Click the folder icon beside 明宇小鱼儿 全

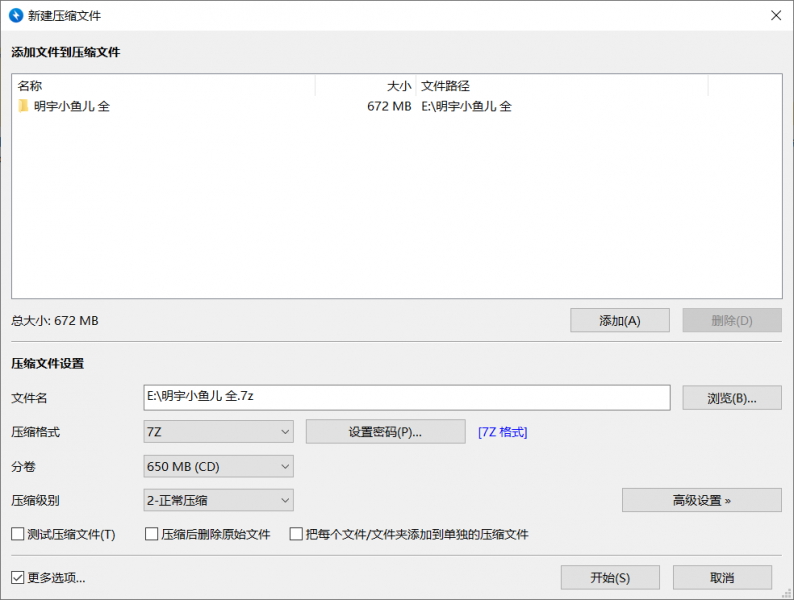click(x=23, y=106)
